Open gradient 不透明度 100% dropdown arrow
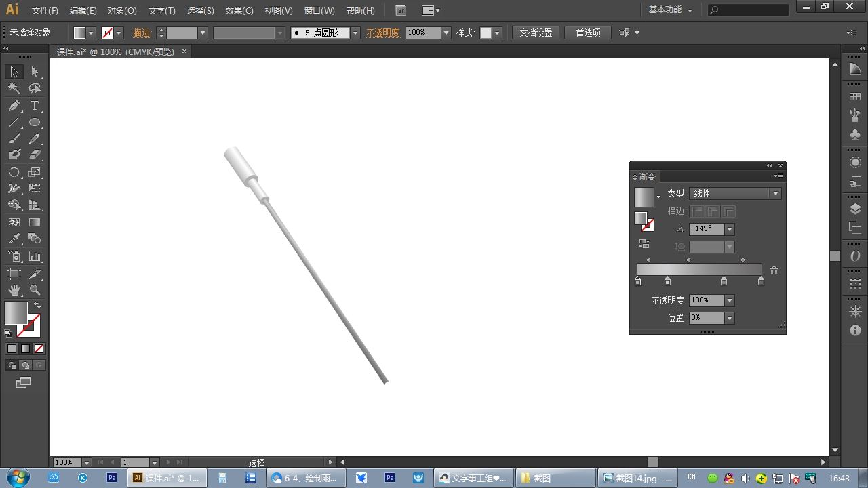The image size is (868, 488). click(x=730, y=300)
